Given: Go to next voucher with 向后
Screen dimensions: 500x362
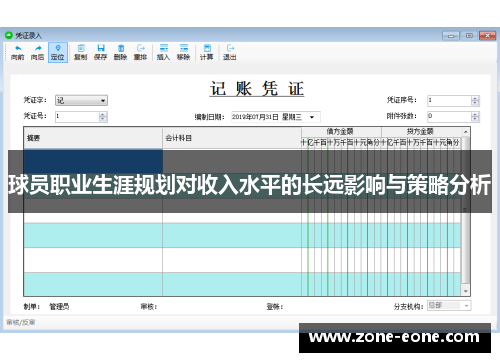Looking at the screenshot, I should tap(37, 53).
